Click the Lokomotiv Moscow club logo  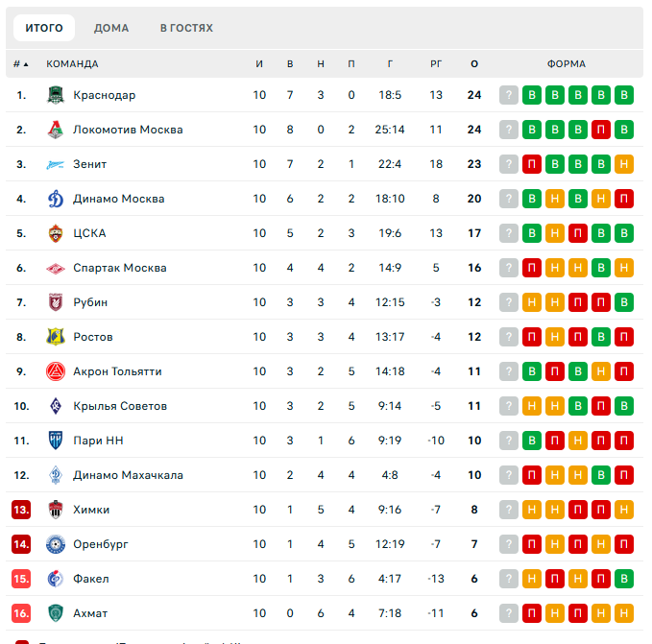55,130
